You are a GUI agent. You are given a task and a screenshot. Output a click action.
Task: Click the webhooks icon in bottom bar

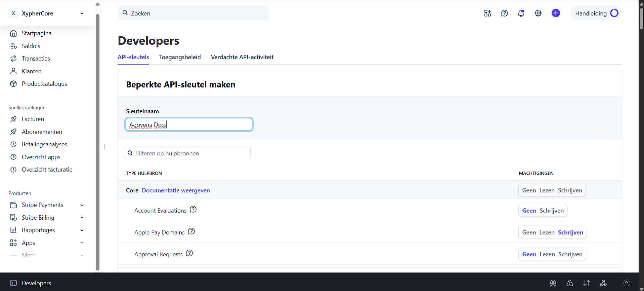[603, 283]
